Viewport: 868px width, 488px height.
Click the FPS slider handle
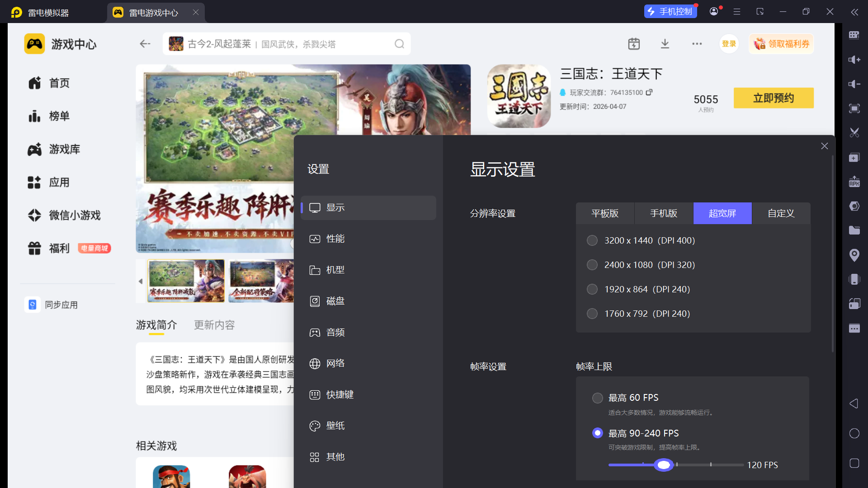(664, 465)
